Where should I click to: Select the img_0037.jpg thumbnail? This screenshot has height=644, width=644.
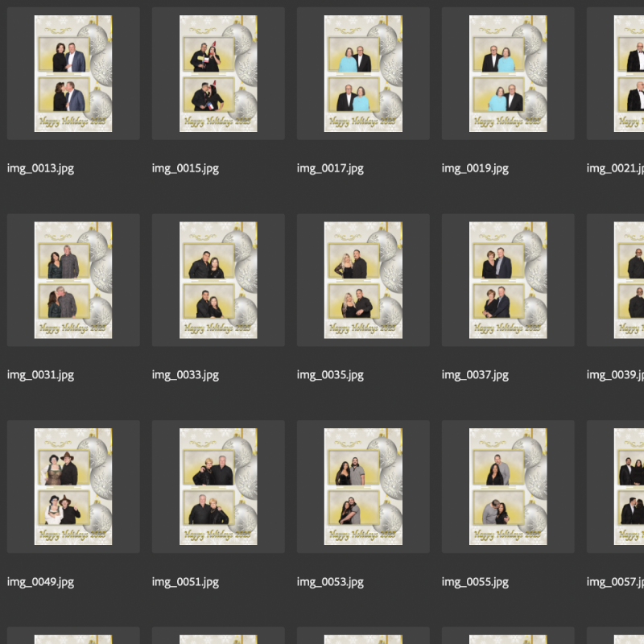point(508,280)
